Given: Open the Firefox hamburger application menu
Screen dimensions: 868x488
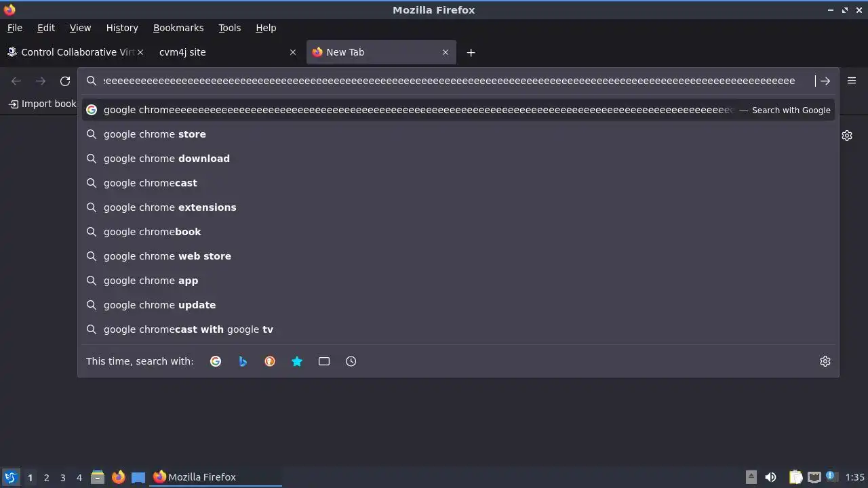Looking at the screenshot, I should (x=852, y=81).
